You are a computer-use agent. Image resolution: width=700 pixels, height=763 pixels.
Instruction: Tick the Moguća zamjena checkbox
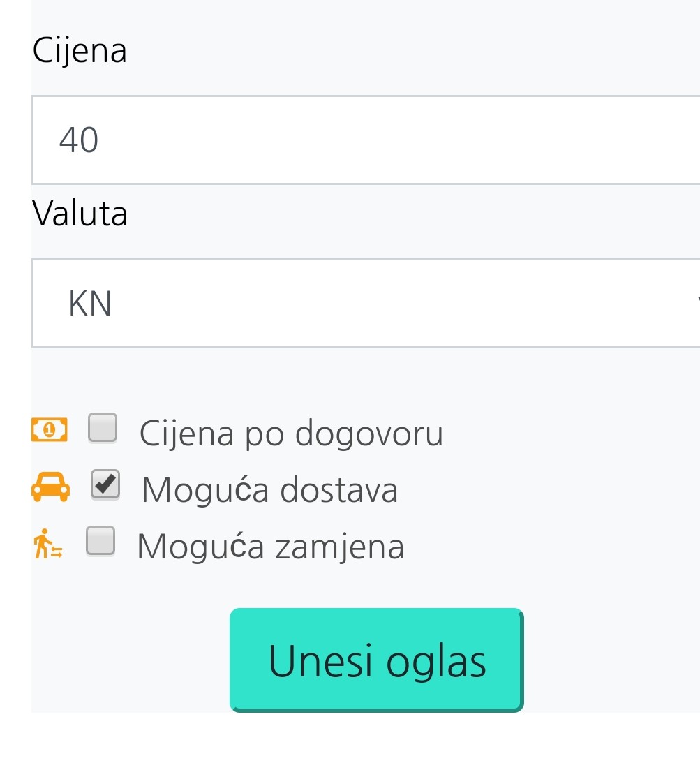tap(100, 541)
